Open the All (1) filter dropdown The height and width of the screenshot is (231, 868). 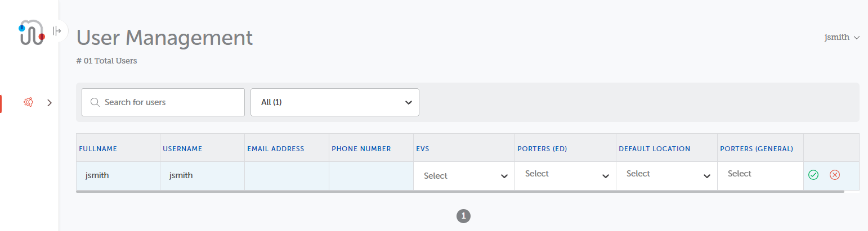coord(335,102)
